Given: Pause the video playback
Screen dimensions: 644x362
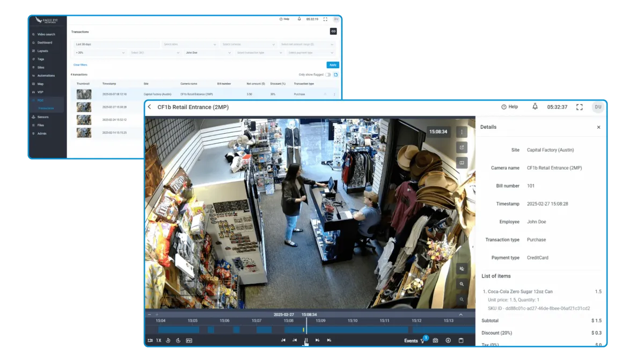Looking at the screenshot, I should [x=306, y=340].
